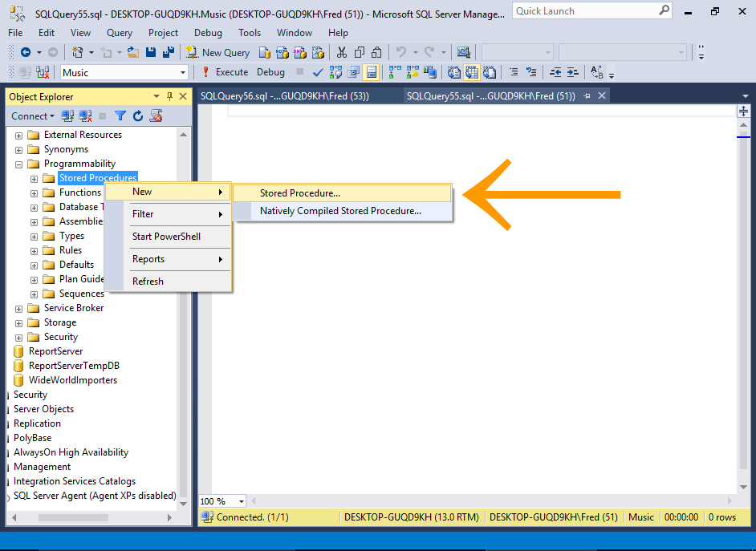Open the Tools menu
The width and height of the screenshot is (756, 551).
(x=250, y=33)
